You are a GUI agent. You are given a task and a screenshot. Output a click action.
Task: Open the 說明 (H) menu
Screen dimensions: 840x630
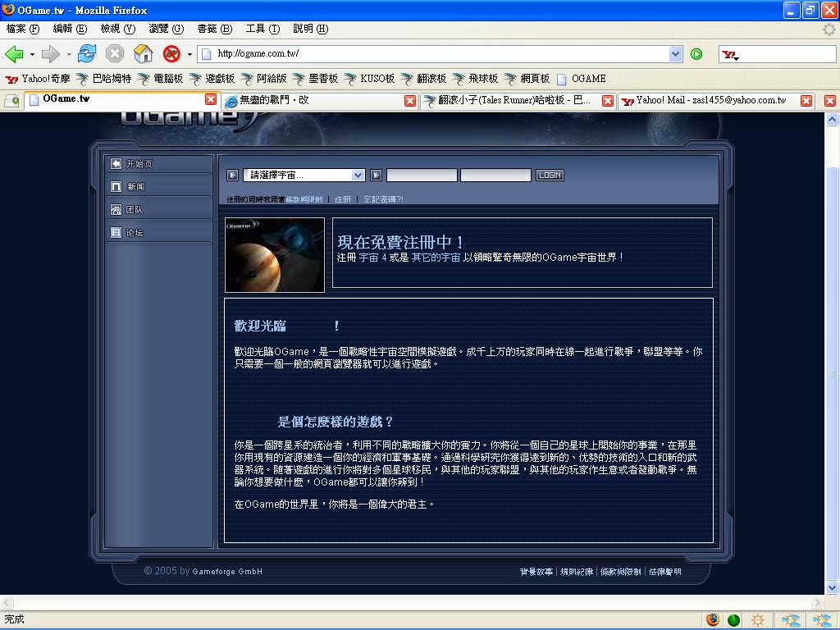point(311,29)
